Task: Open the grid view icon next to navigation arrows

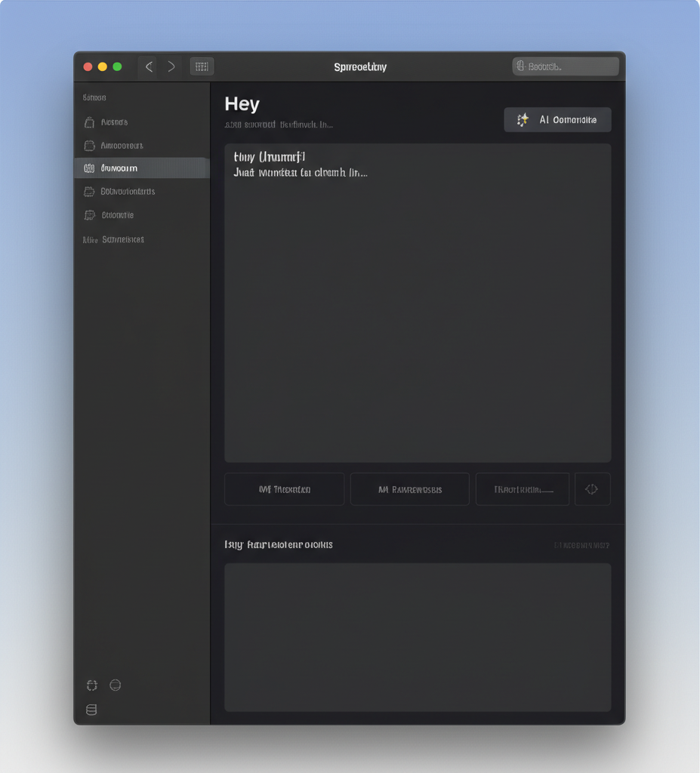Action: (x=201, y=66)
